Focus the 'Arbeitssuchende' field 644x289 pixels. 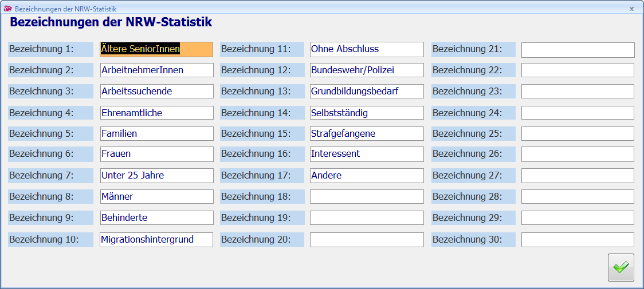(156, 92)
